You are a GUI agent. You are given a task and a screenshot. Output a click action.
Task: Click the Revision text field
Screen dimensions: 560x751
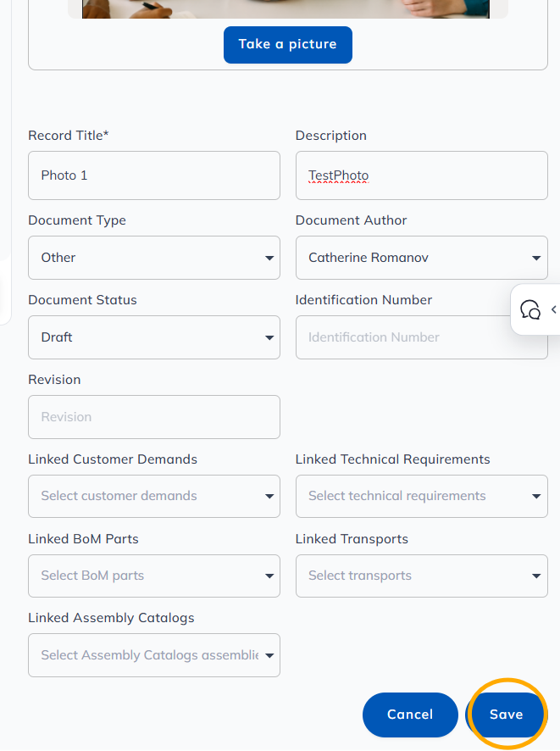(154, 417)
